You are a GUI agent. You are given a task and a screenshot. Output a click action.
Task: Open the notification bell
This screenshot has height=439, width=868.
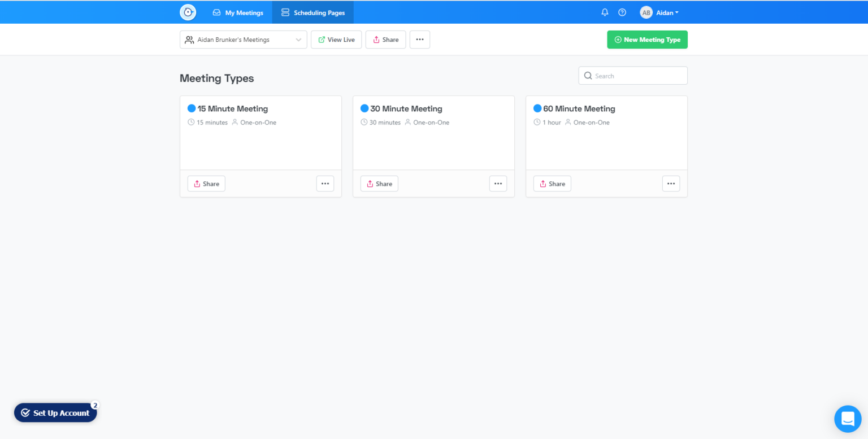pos(604,12)
